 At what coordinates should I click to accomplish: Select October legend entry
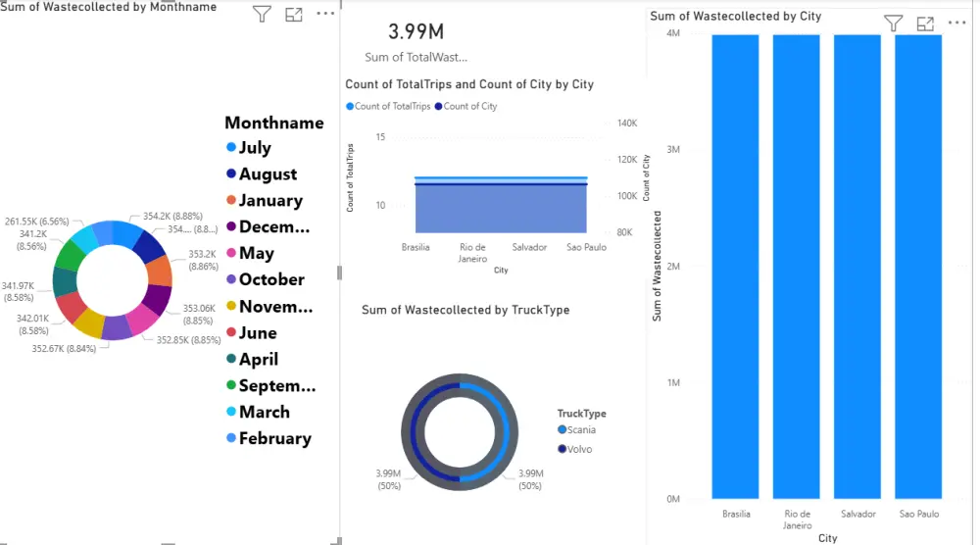[x=266, y=279]
